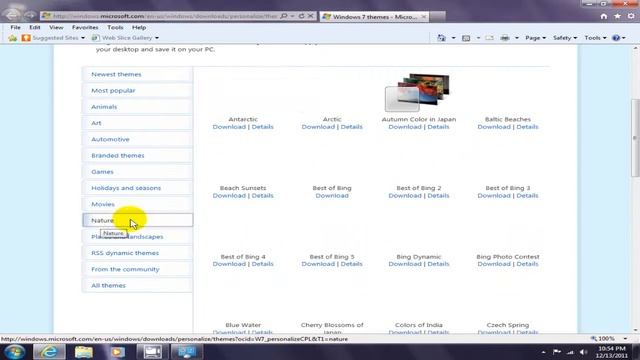
Task: Select From the community category
Action: click(x=137, y=269)
